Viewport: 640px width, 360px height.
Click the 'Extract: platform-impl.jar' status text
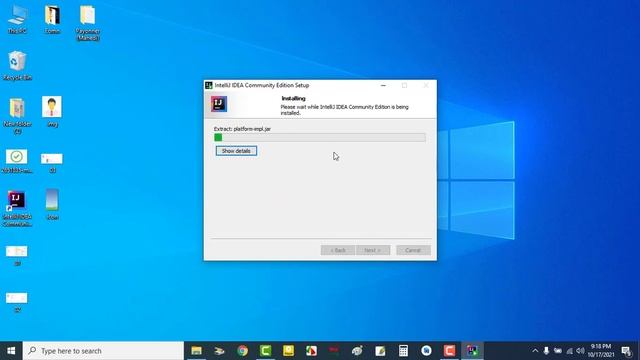[x=242, y=129]
